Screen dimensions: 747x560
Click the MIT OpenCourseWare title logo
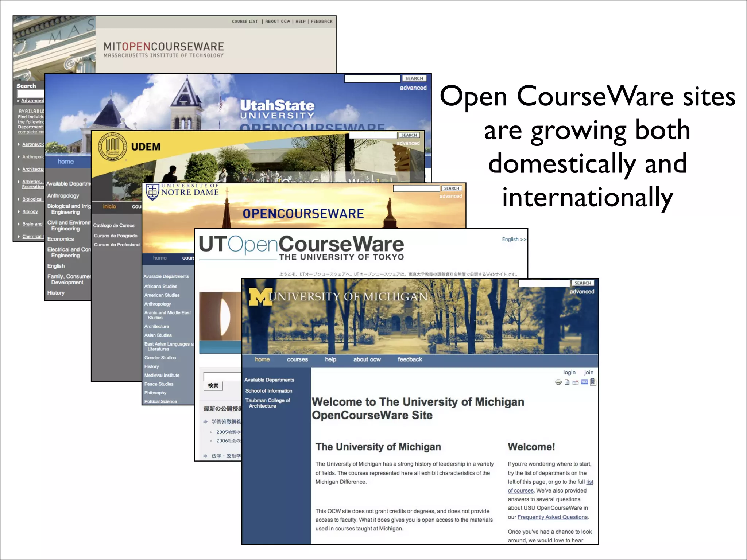pyautogui.click(x=163, y=50)
